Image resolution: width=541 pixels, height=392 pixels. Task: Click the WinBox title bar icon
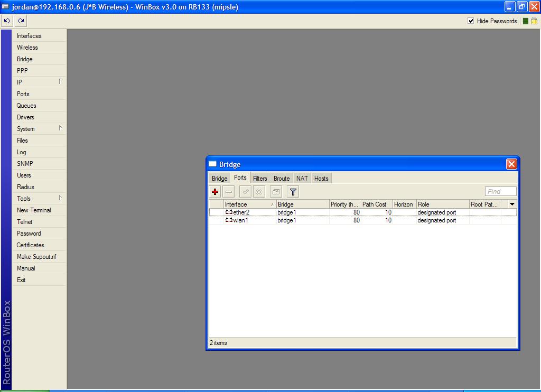tap(5, 6)
